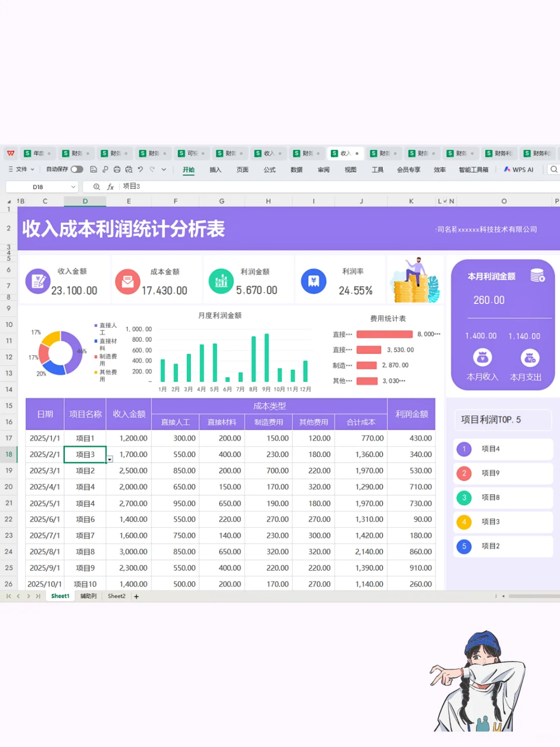The height and width of the screenshot is (747, 560).
Task: Switch to the 插入 ribbon tab
Action: coord(215,170)
